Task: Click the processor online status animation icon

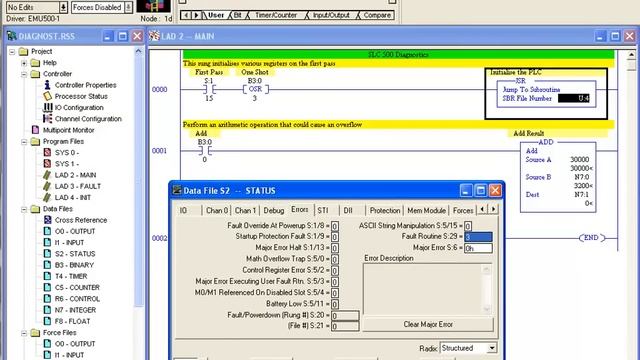Action: point(153,6)
